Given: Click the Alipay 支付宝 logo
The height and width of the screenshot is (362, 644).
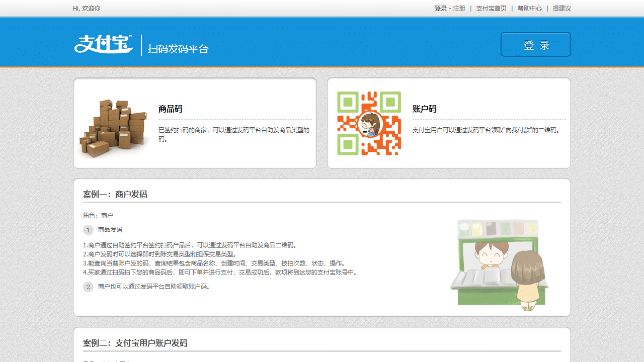Looking at the screenshot, I should [104, 44].
